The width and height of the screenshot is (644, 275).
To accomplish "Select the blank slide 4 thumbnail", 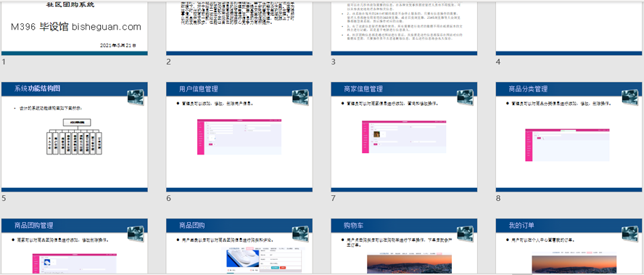I will 569,28.
